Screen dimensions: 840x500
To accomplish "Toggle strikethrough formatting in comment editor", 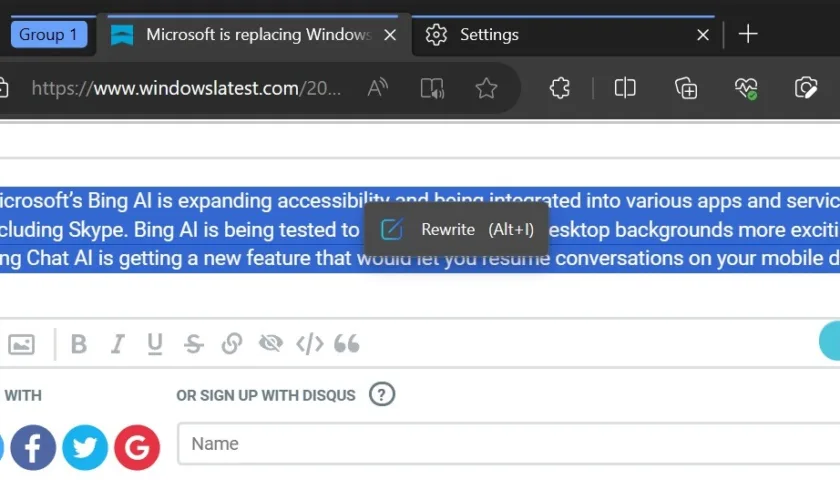I will pyautogui.click(x=193, y=344).
